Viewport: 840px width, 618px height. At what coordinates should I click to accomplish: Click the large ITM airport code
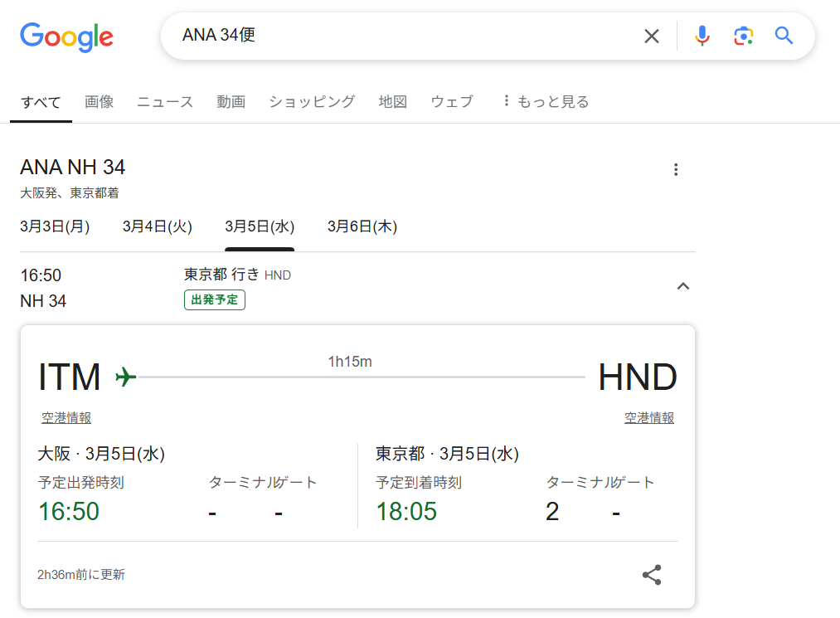(69, 377)
